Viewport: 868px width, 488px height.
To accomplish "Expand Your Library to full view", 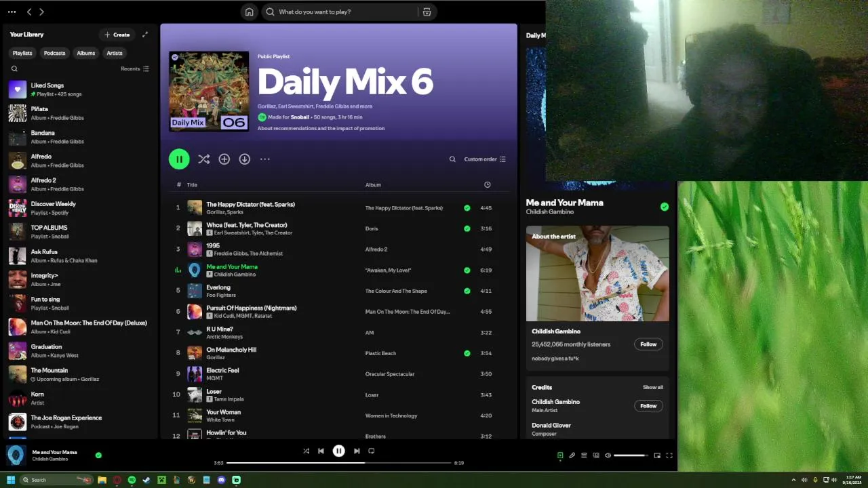I will (x=144, y=35).
